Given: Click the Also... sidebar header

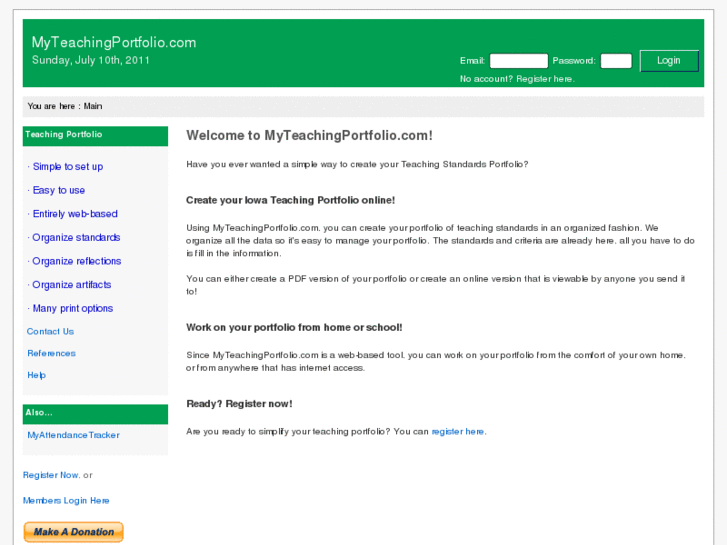Looking at the screenshot, I should [x=95, y=414].
